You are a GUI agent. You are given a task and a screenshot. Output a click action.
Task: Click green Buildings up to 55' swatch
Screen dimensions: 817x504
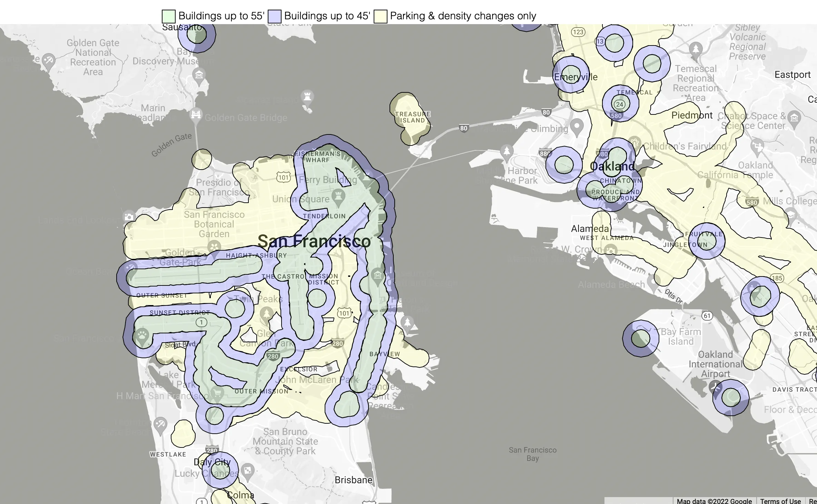point(169,16)
